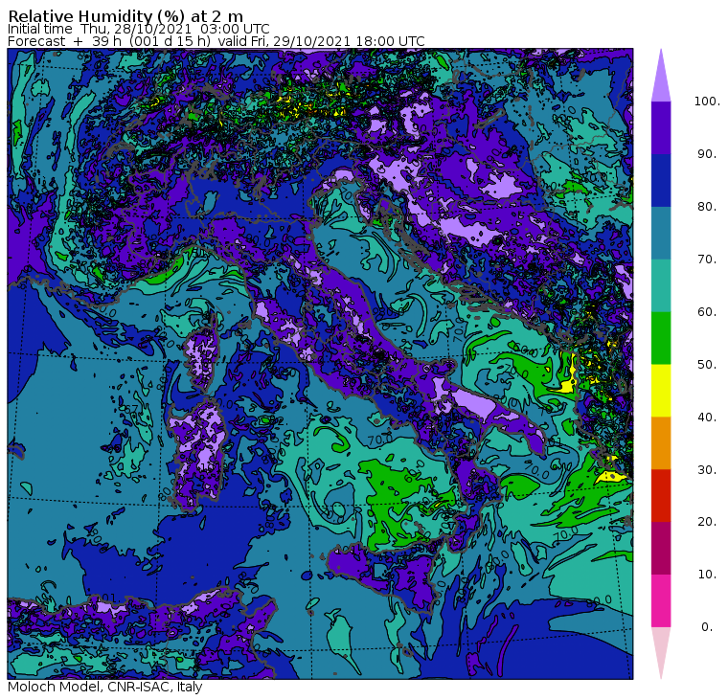Click the "Moloch Model, CNR-ISAC, Italy" credit
Viewport: 728px width, 700px height.
point(105,687)
